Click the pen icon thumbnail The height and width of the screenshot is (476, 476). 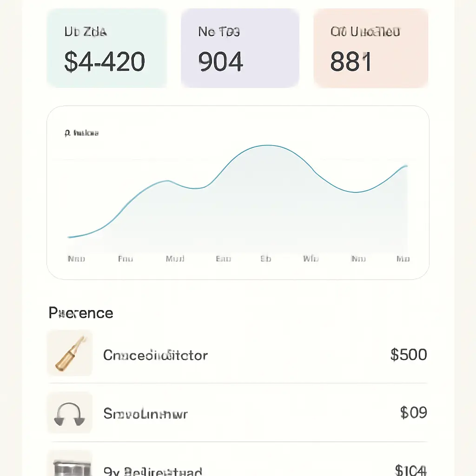(70, 353)
